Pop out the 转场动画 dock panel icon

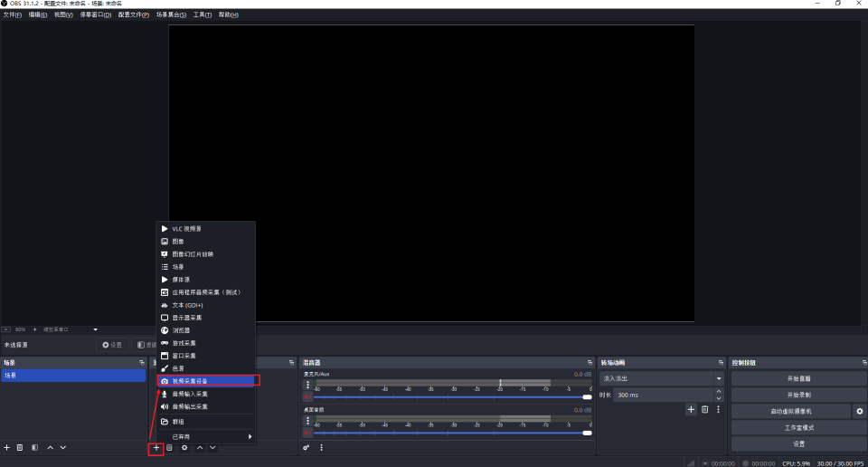(x=721, y=362)
